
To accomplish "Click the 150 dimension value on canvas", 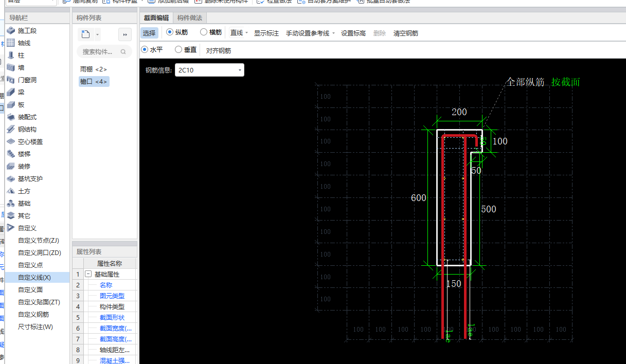I will [454, 284].
